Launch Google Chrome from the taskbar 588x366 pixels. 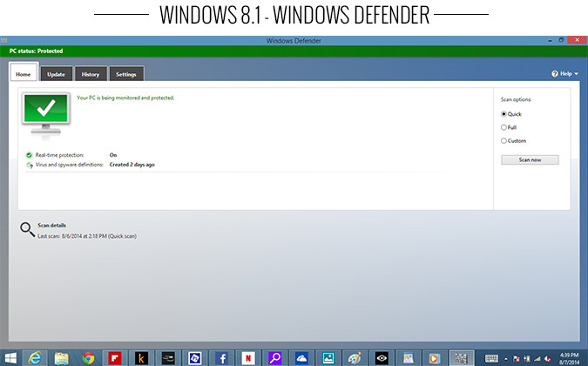[88, 357]
